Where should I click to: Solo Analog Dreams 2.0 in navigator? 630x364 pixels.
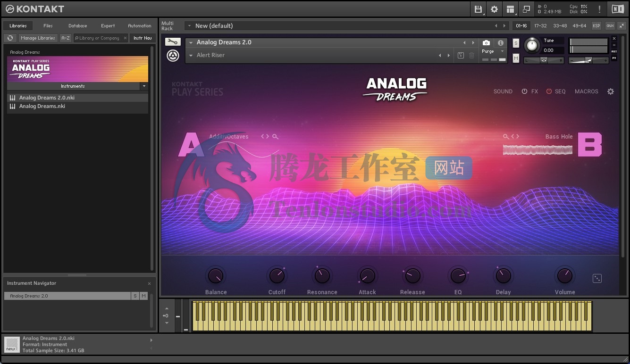(135, 296)
